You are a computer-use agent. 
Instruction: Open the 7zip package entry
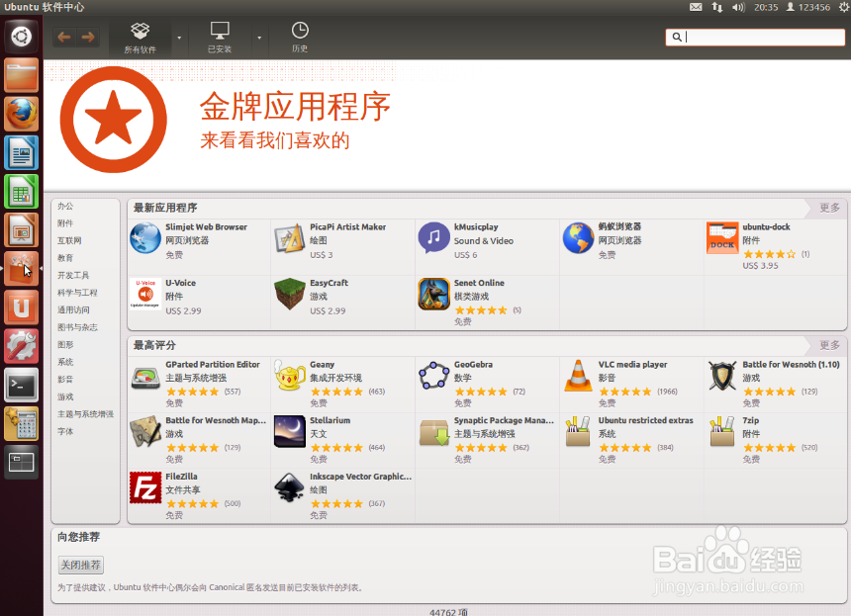click(723, 431)
